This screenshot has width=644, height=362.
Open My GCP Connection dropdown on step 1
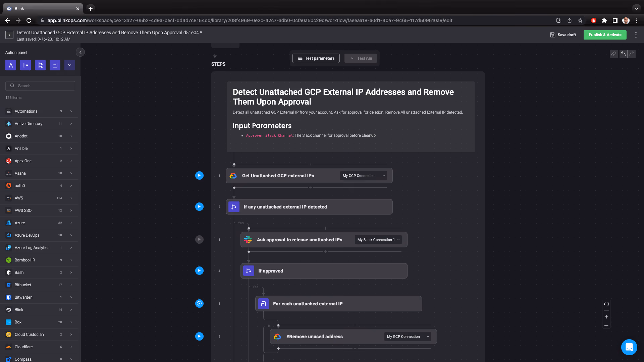click(x=363, y=176)
